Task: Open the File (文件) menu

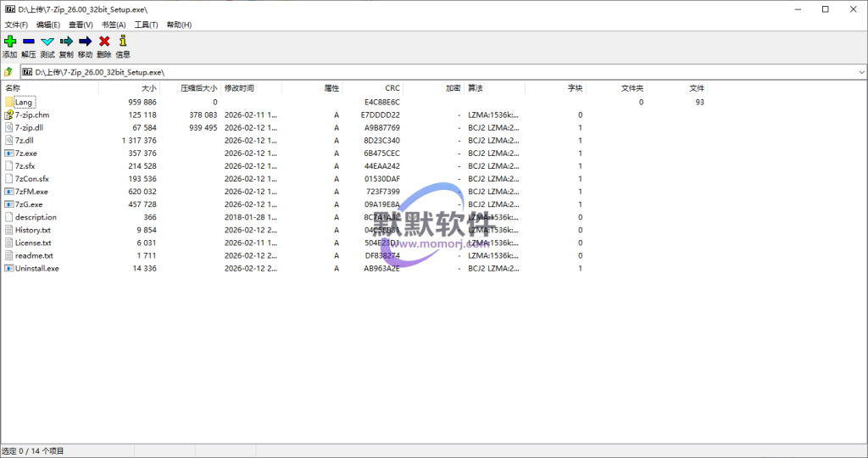Action: pyautogui.click(x=16, y=25)
